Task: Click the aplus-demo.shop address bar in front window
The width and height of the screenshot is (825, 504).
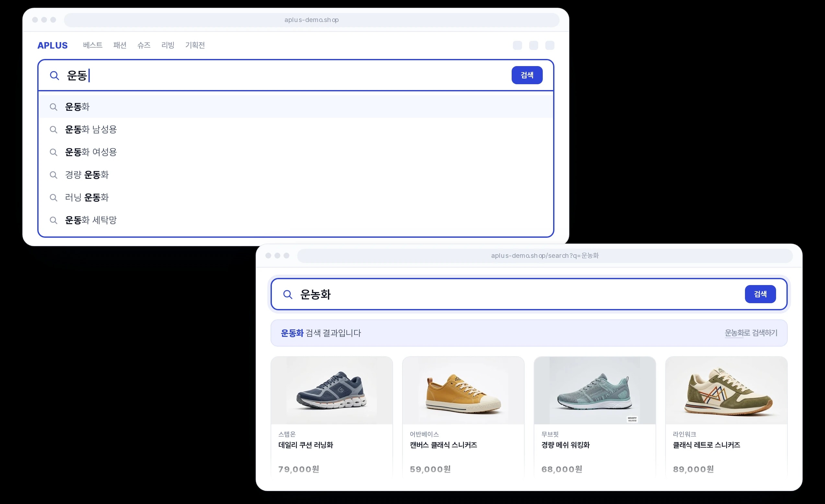Action: click(x=311, y=20)
